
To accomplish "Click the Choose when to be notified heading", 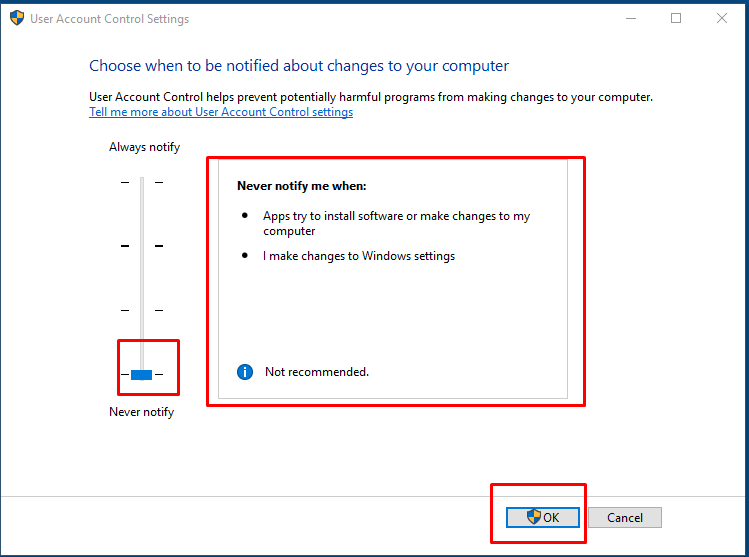I will coord(299,66).
